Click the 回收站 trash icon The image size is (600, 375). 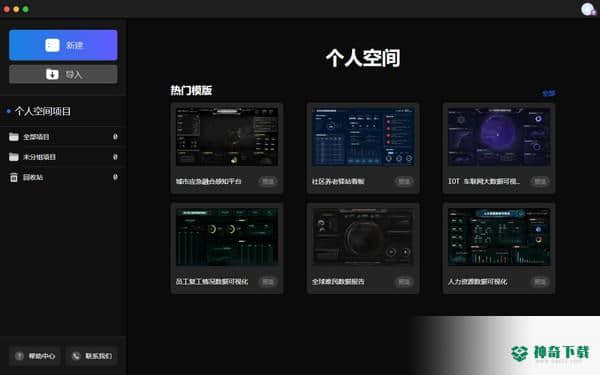point(14,177)
